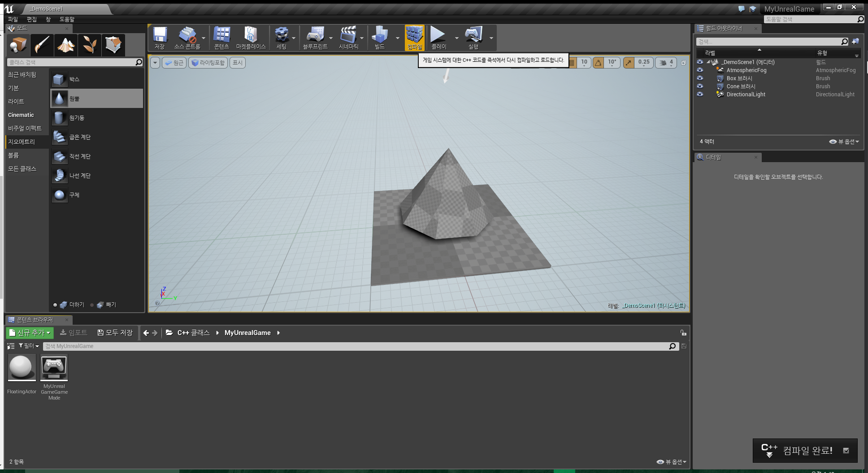
Task: Open the Edit (편집) menu
Action: [32, 19]
